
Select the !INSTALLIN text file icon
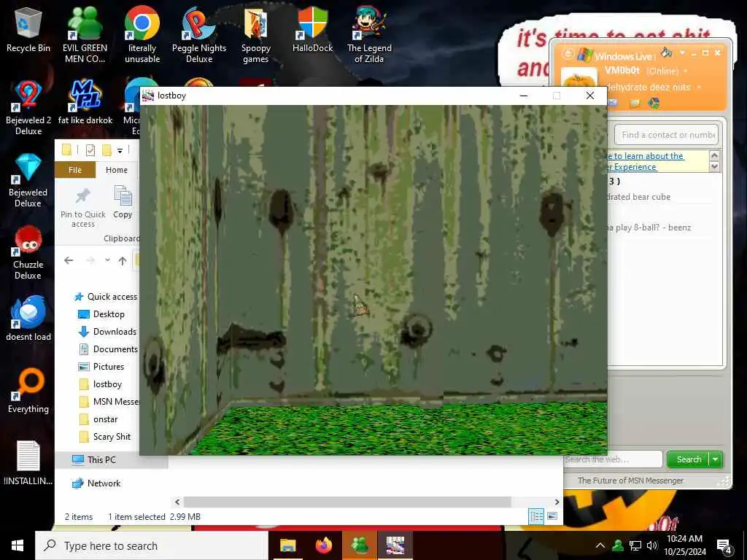[28, 463]
